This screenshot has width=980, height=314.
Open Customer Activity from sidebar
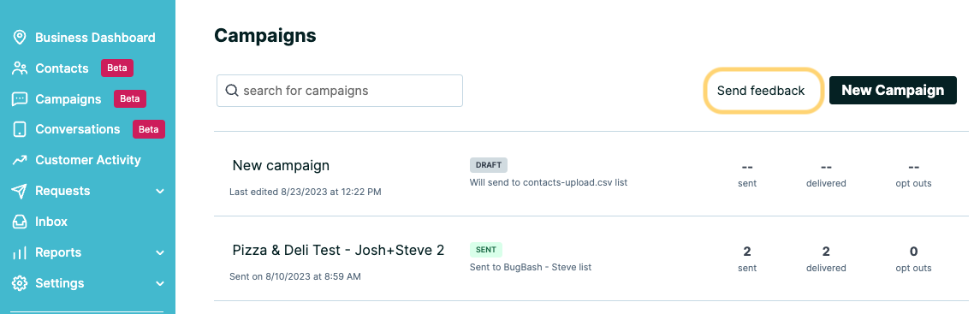tap(87, 160)
